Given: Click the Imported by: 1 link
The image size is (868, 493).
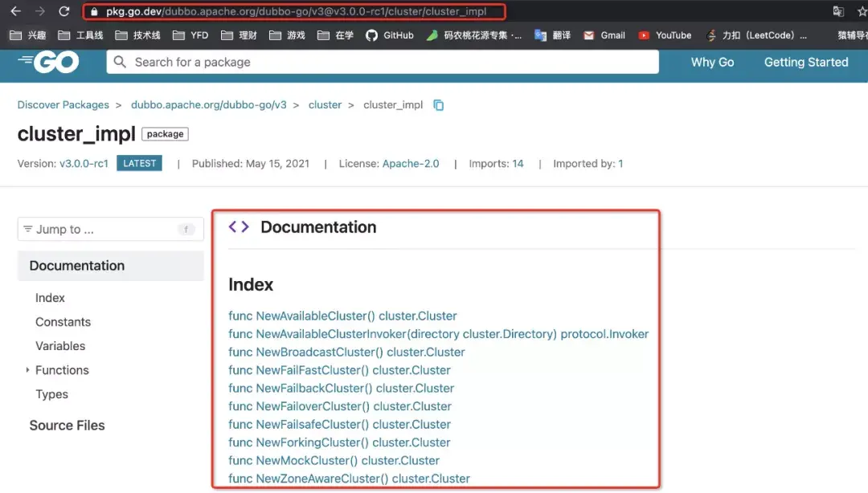Looking at the screenshot, I should (588, 164).
